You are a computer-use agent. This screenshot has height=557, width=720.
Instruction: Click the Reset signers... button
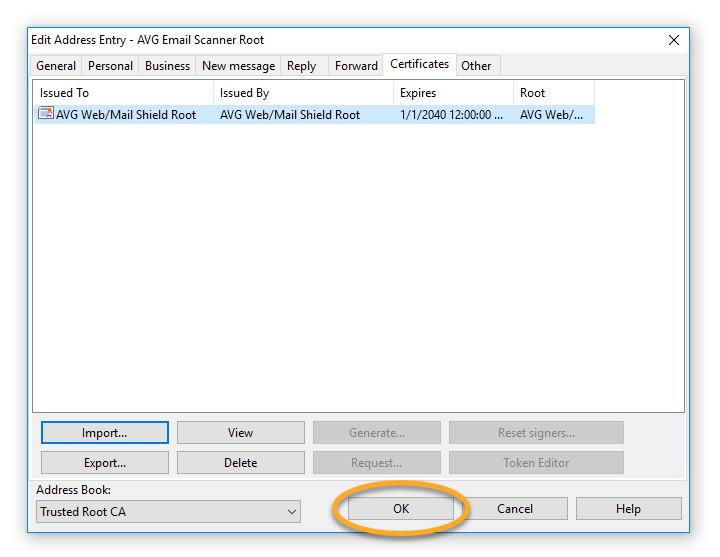tap(536, 433)
